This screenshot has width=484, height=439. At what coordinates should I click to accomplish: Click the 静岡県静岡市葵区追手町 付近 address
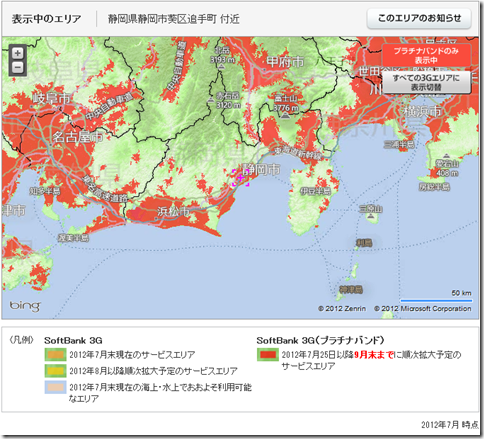click(x=173, y=19)
